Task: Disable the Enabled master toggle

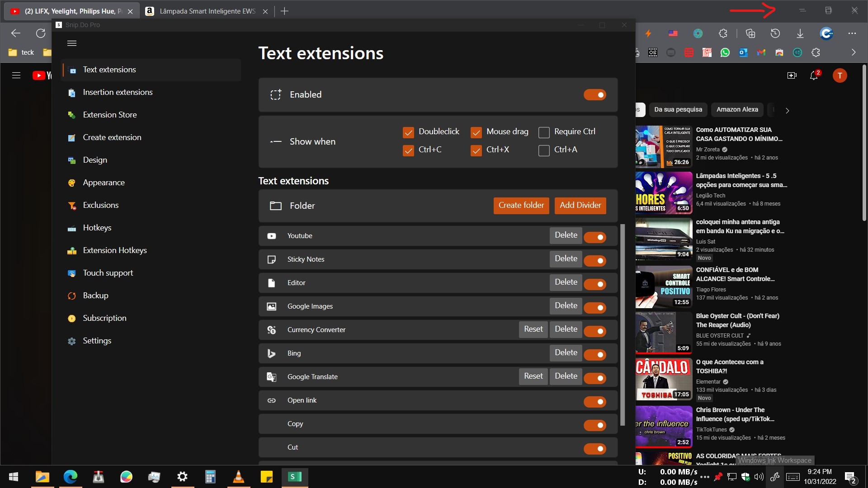Action: [594, 94]
